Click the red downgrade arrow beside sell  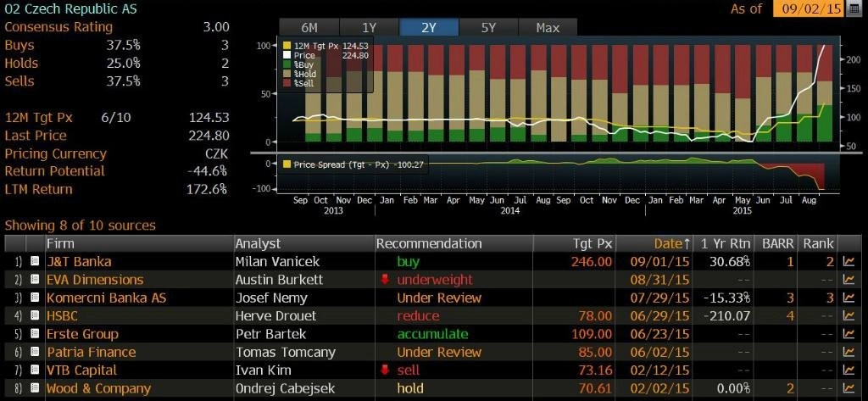coord(386,370)
